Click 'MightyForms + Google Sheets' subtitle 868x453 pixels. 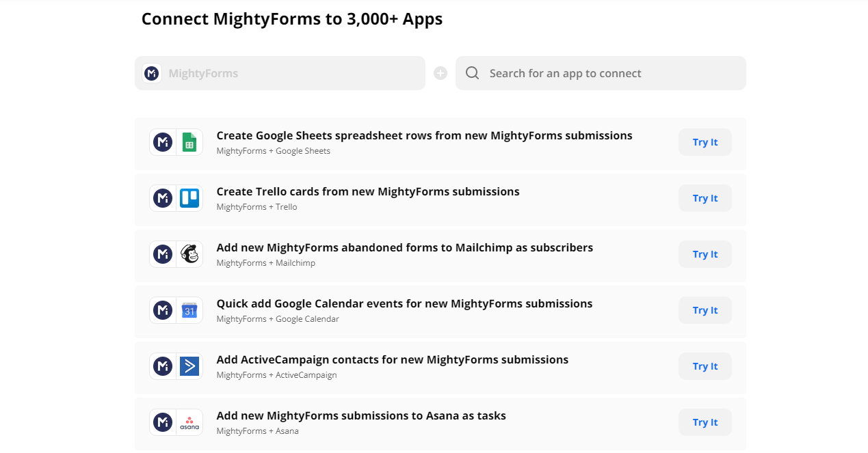(x=274, y=151)
